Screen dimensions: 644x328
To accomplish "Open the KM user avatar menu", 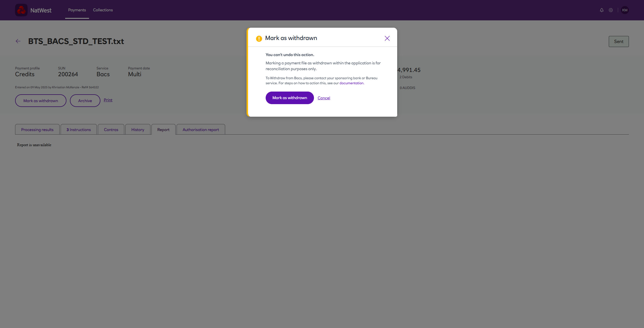I will pyautogui.click(x=625, y=10).
